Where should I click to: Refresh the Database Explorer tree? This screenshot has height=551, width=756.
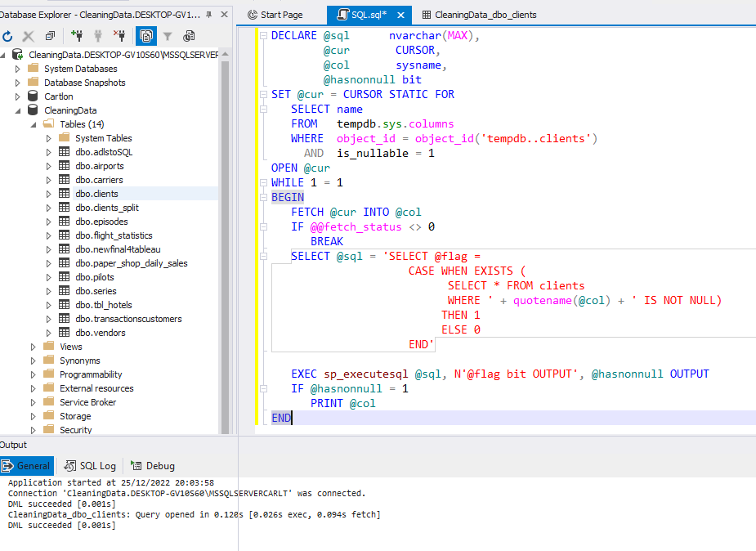coord(7,36)
